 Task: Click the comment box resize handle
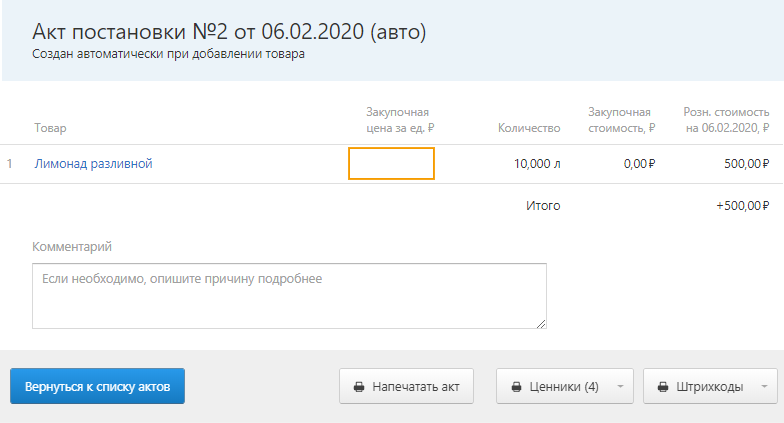tap(541, 324)
